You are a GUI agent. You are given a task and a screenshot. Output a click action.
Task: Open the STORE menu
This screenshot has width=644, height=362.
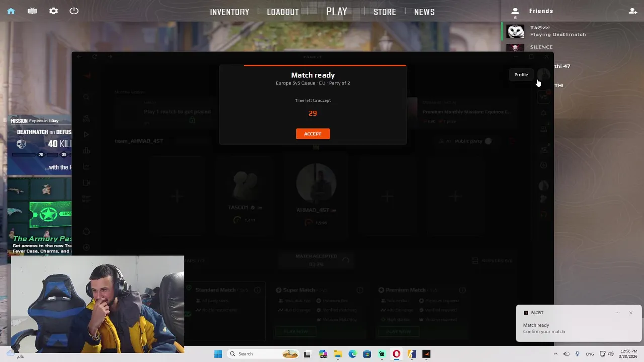(x=385, y=12)
